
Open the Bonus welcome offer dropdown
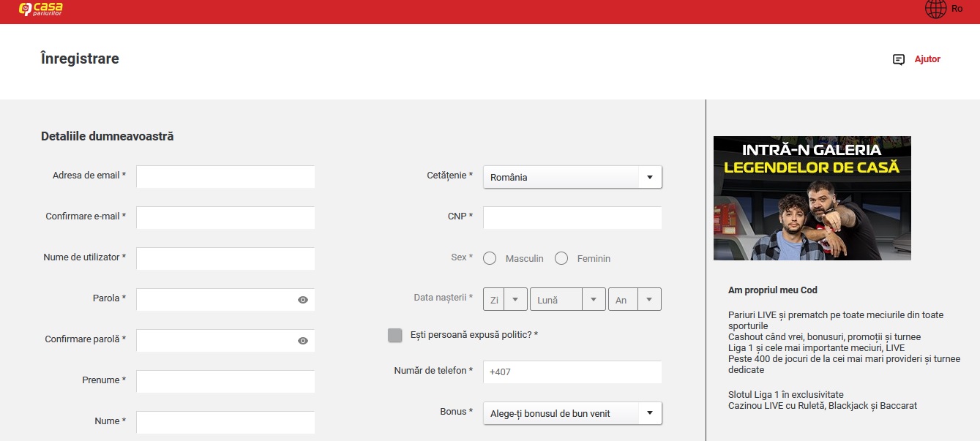(572, 413)
